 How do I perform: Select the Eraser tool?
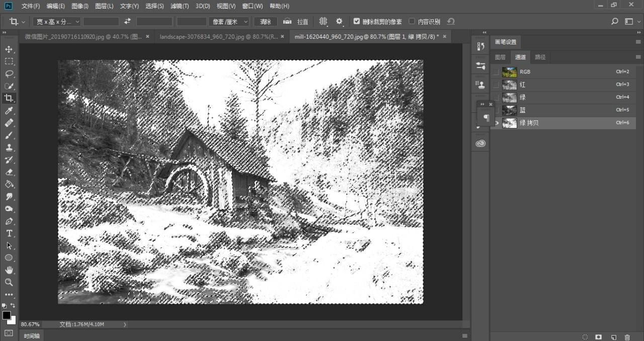tap(9, 172)
